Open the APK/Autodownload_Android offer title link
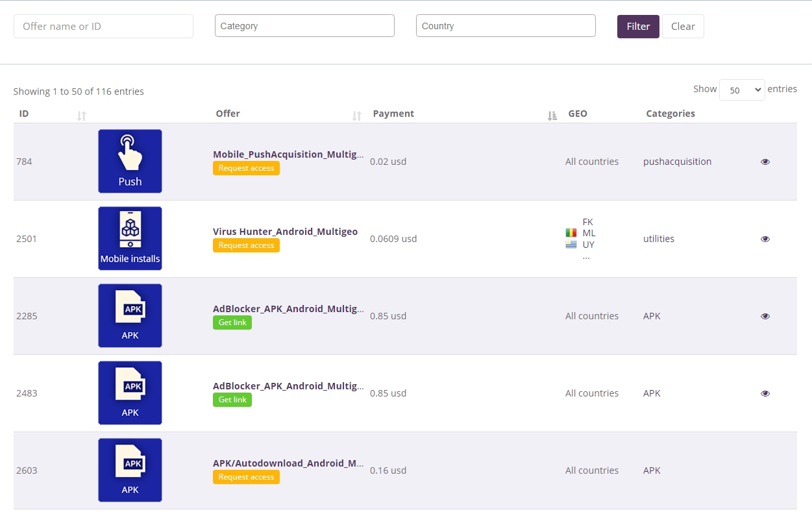The height and width of the screenshot is (512, 812). (288, 463)
